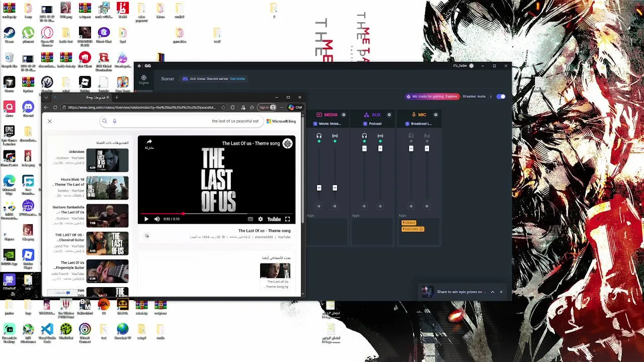644x362 pixels.
Task: Dismiss the 'Share to win epic prizes' notification
Action: pos(501,292)
